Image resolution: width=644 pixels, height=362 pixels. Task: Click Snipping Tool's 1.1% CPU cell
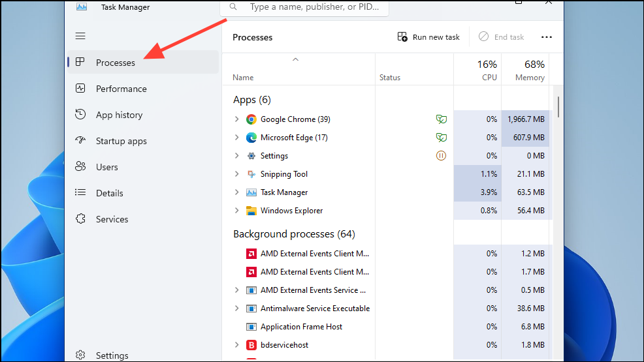pyautogui.click(x=477, y=174)
